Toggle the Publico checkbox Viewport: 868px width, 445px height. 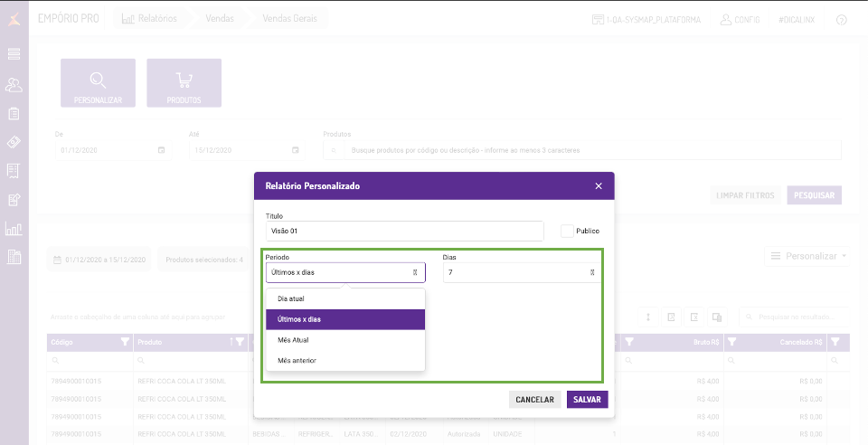pyautogui.click(x=567, y=231)
